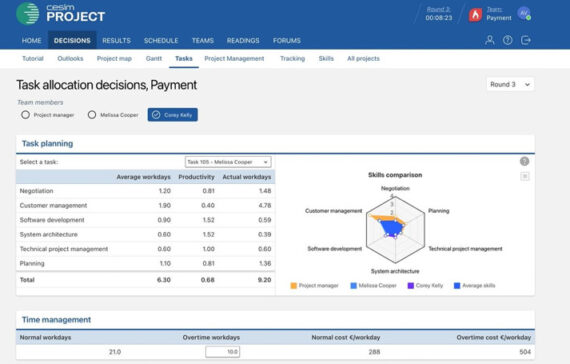
Task: Open the user profile icon
Action: click(490, 40)
